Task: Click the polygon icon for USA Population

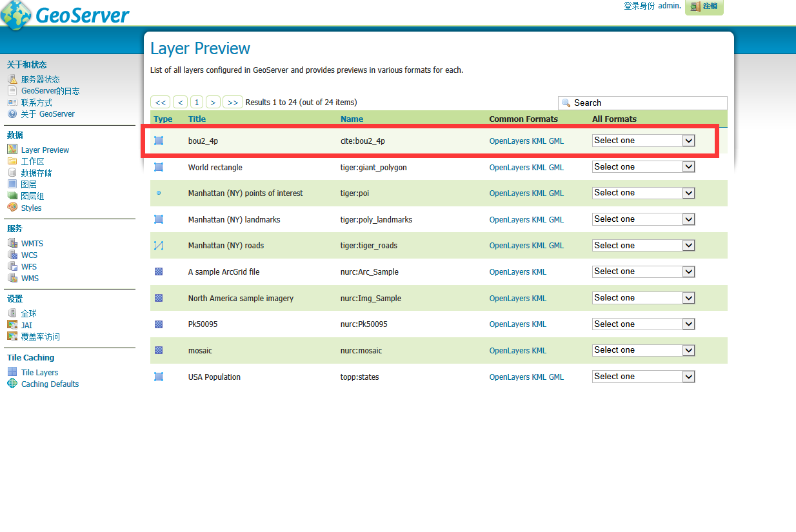Action: (x=159, y=377)
